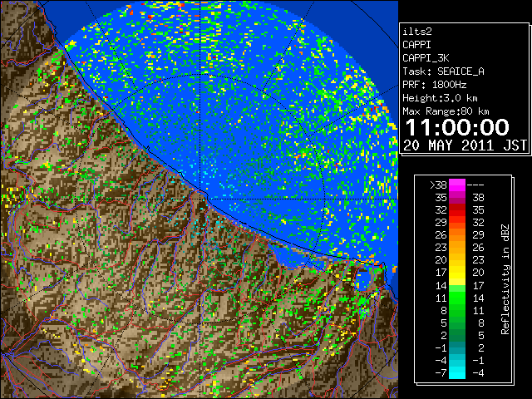Click the 11:00:00 timestamp

457,127
